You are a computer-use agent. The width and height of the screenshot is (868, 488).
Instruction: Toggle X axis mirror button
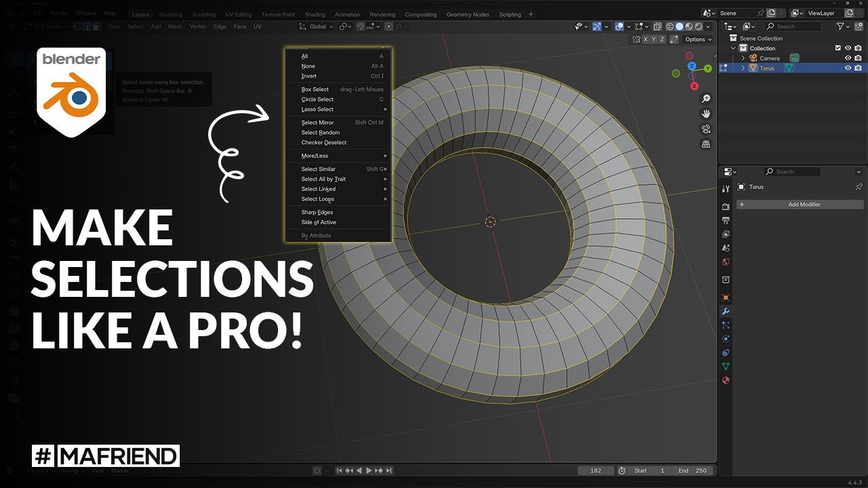[x=645, y=39]
